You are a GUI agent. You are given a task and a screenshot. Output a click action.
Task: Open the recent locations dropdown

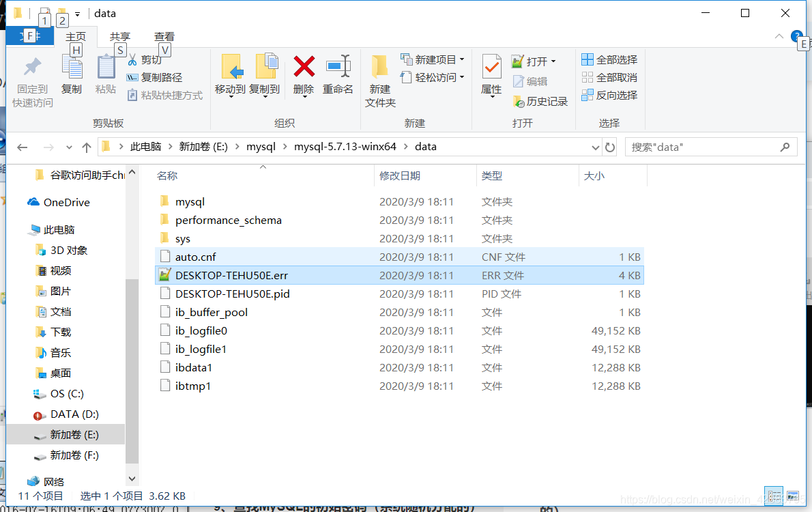(69, 147)
